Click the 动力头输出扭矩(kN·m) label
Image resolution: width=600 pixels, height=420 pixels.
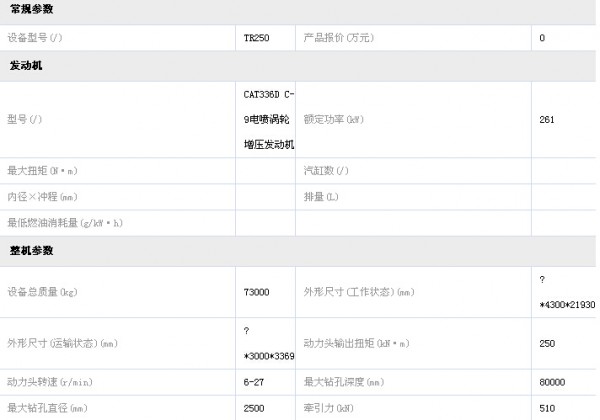(x=355, y=343)
